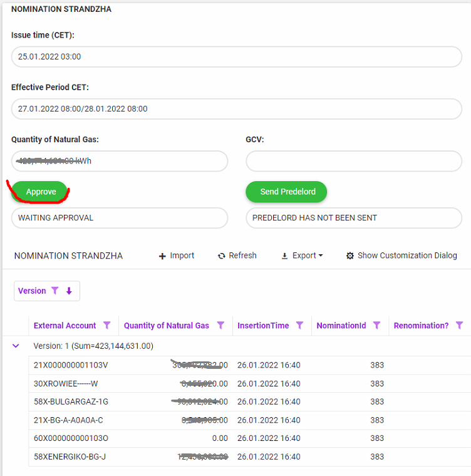Focus the empty GCV input field
Viewport: 471px width, 476px height.
(353, 161)
